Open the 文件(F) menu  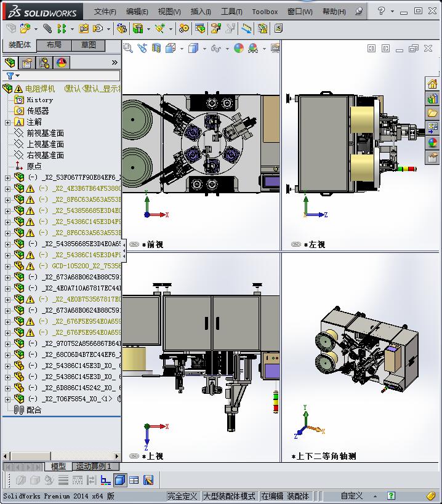[105, 12]
